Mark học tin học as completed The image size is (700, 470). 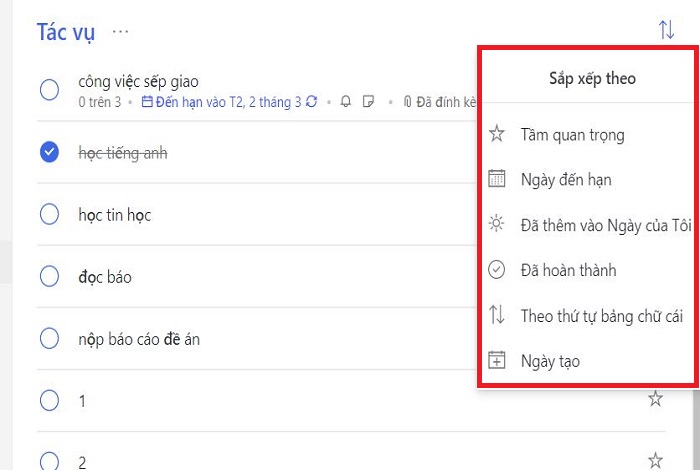(49, 214)
